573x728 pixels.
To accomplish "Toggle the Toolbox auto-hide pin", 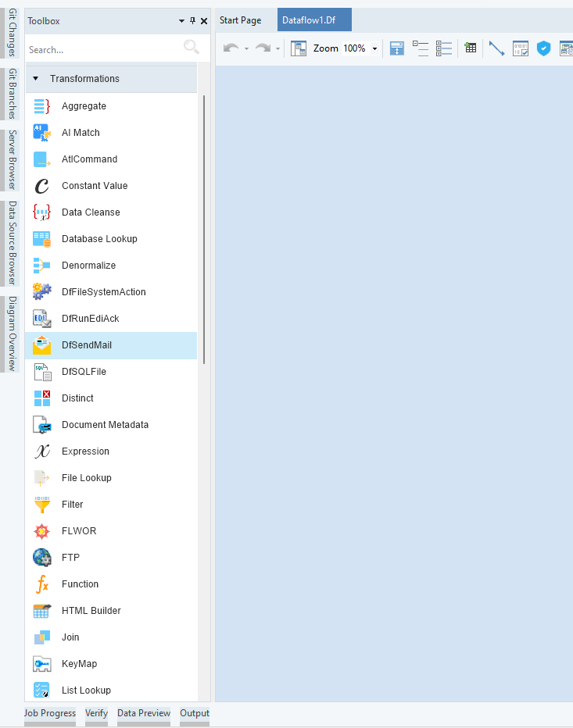I will click(x=193, y=21).
